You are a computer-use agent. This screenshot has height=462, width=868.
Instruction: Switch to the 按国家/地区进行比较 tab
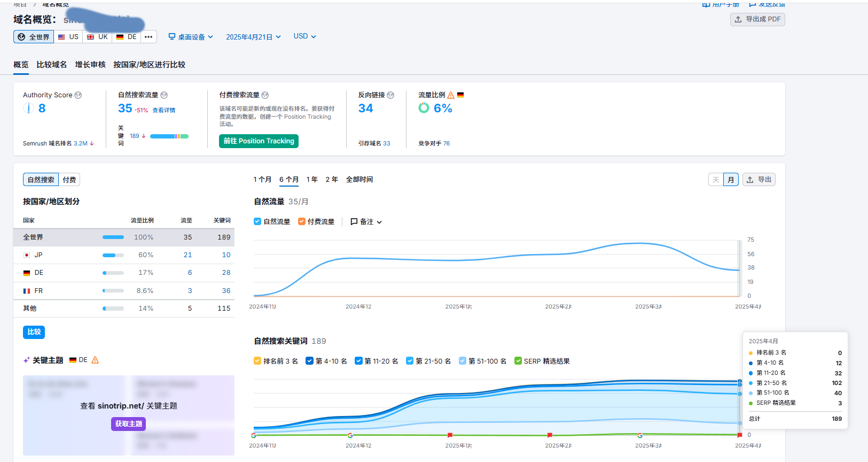click(x=149, y=65)
